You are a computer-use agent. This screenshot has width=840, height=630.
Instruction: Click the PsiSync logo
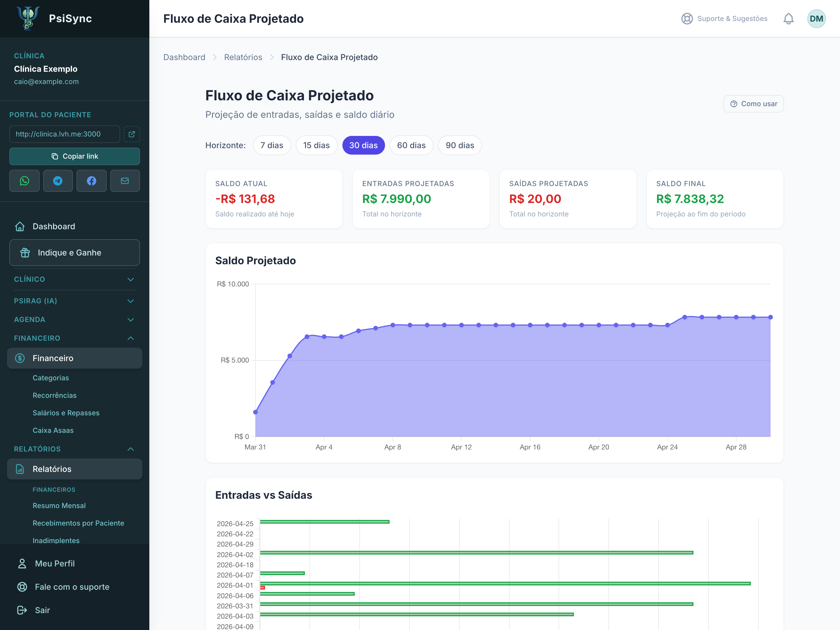coord(28,18)
